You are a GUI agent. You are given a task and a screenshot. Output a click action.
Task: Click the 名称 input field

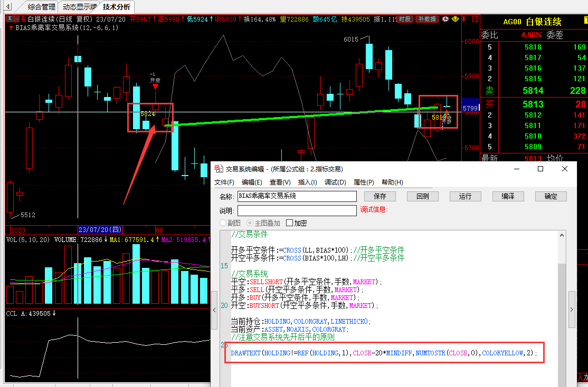pos(297,196)
